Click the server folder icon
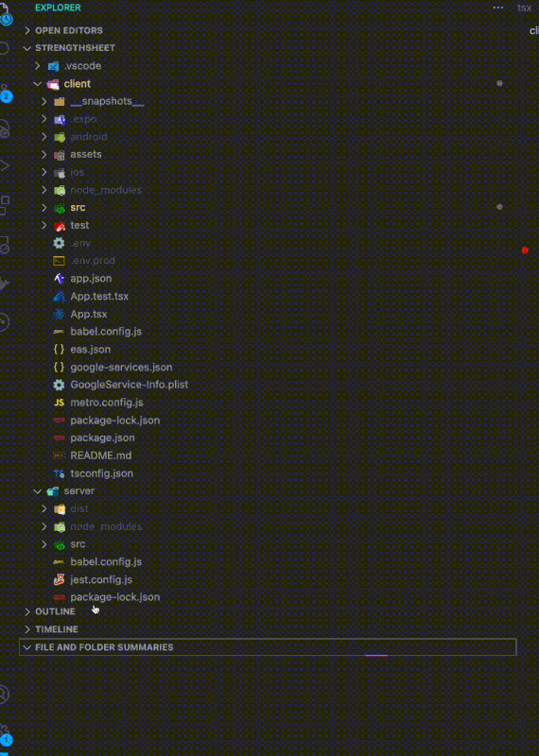Image resolution: width=539 pixels, height=756 pixels. 53,491
